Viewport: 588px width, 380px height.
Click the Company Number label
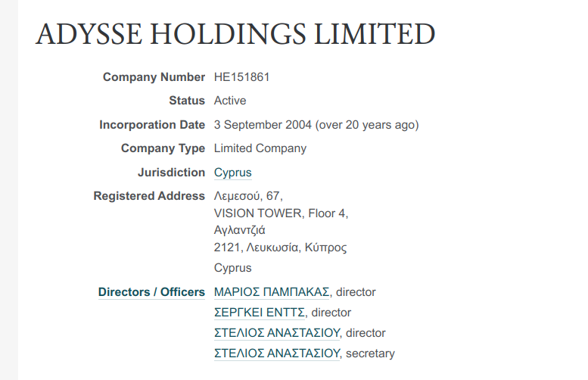click(x=154, y=77)
